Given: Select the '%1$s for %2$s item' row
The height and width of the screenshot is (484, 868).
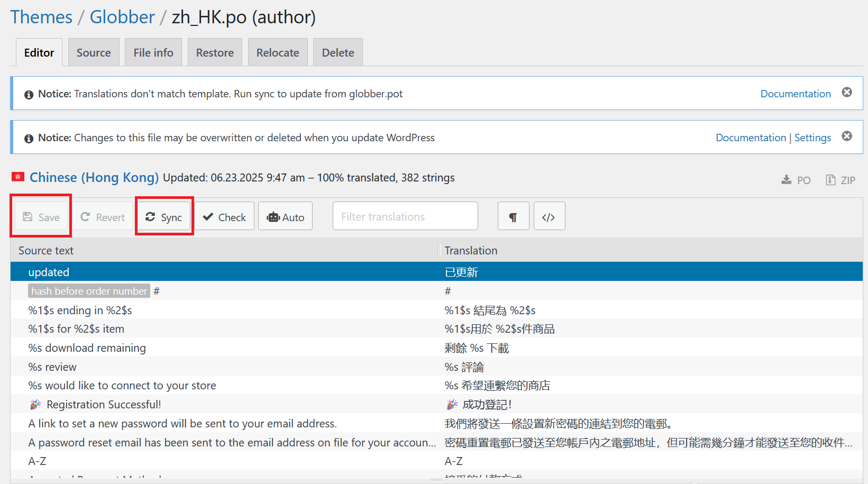Looking at the screenshot, I should coord(436,328).
